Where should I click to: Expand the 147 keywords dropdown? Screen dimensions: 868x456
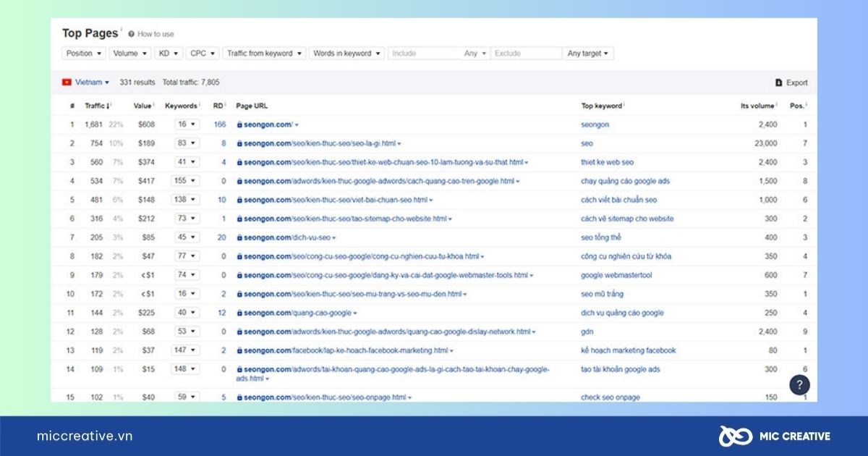pyautogui.click(x=186, y=350)
